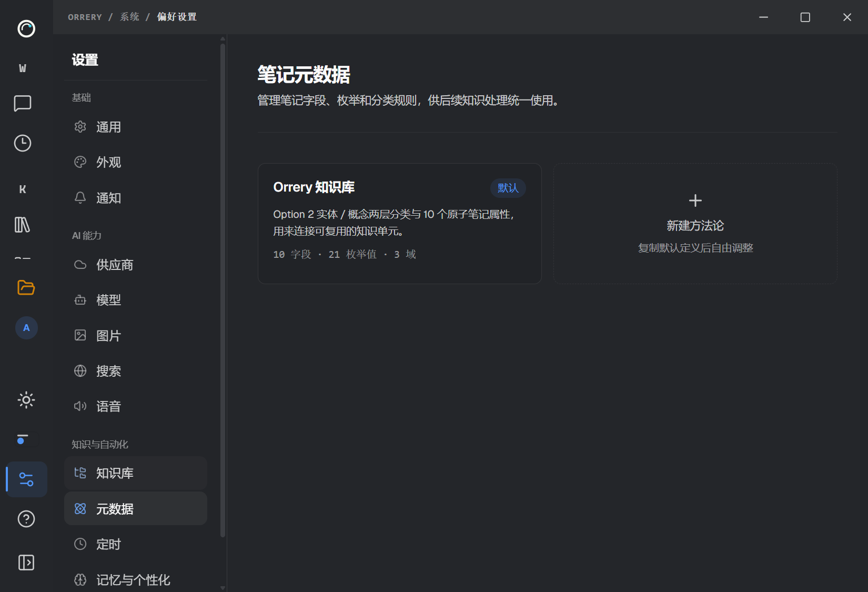Click the 知识与自动化 section label
This screenshot has height=592, width=868.
[x=100, y=445]
